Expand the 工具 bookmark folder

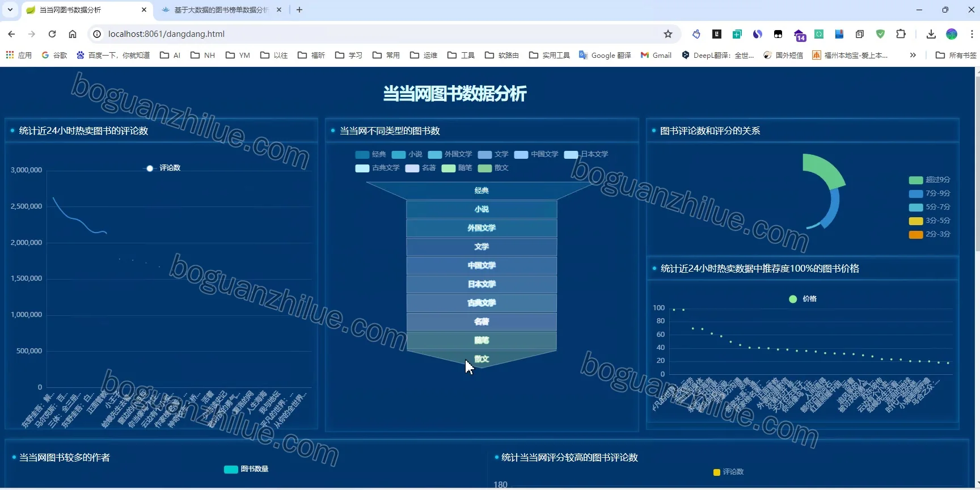461,55
